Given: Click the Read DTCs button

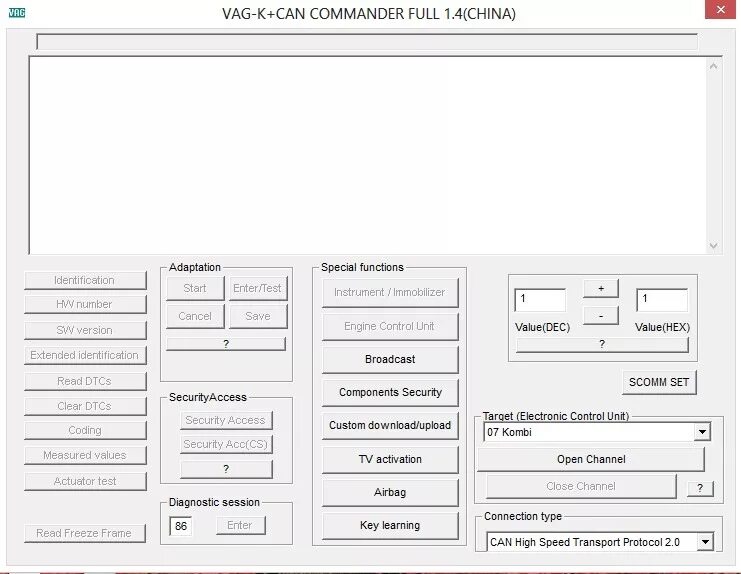Looking at the screenshot, I should (x=85, y=381).
